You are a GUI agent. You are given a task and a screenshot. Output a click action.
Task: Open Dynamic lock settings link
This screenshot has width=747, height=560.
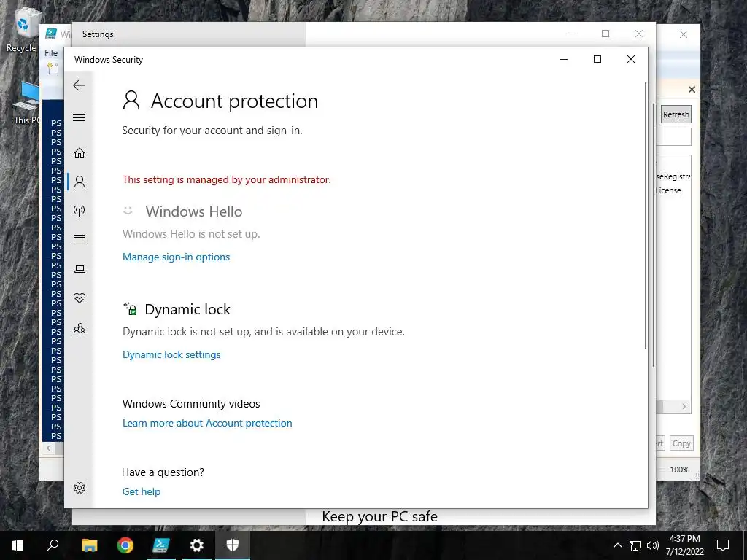coord(171,354)
